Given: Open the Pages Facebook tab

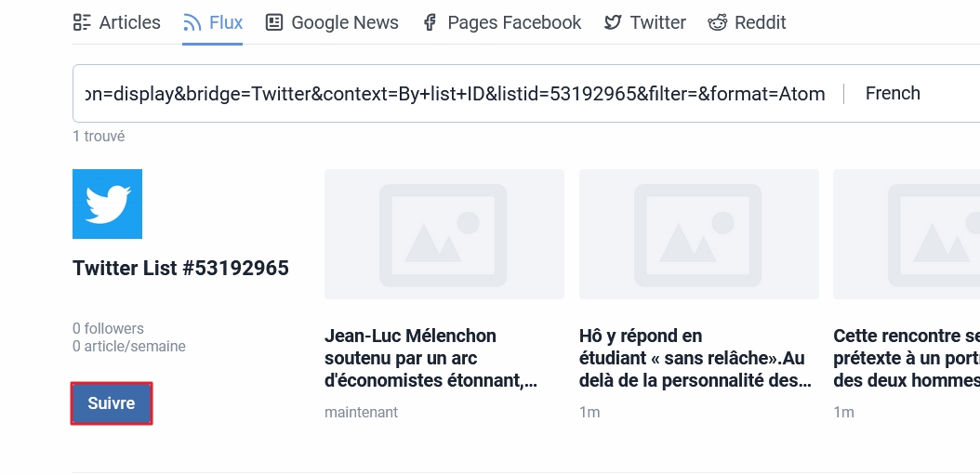Looking at the screenshot, I should click(x=502, y=22).
